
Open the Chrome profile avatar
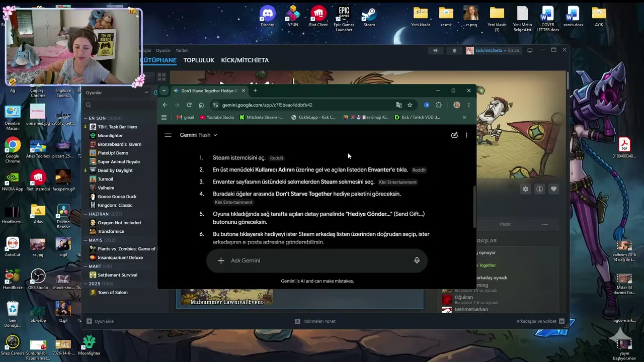[x=457, y=105]
